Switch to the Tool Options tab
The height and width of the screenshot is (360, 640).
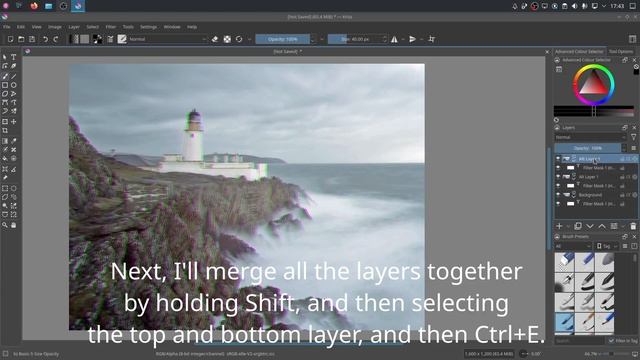click(x=621, y=52)
